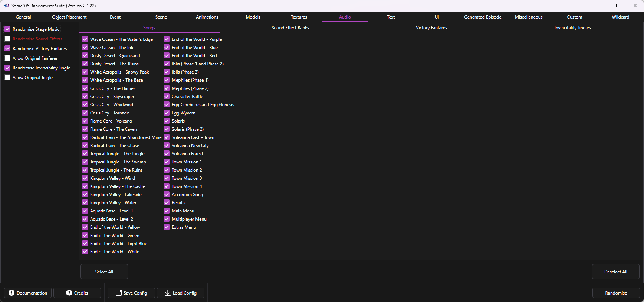644x302 pixels.
Task: Open the Wildcard tab
Action: 621,17
